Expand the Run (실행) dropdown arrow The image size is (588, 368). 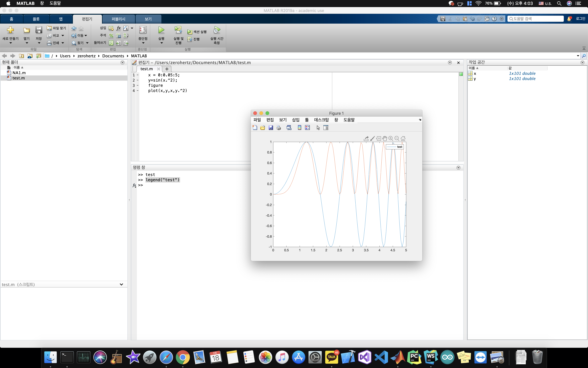coord(161,43)
